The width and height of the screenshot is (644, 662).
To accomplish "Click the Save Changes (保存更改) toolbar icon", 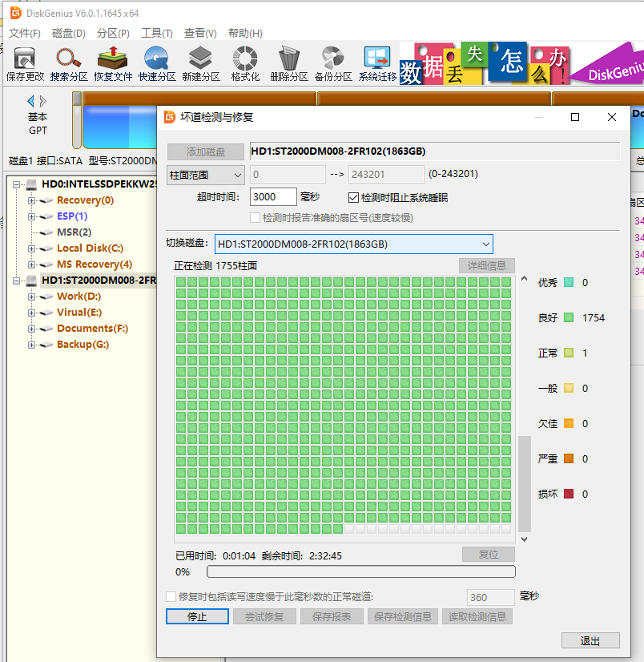I will point(25,64).
